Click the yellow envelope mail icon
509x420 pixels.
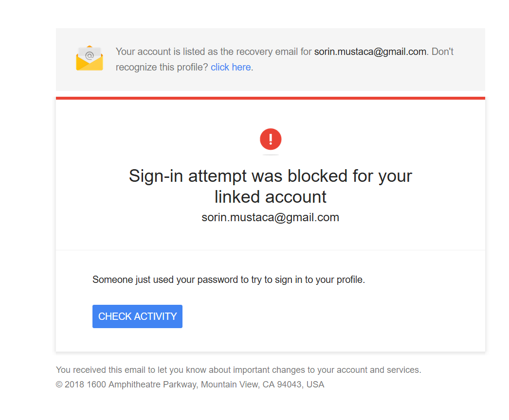(x=89, y=58)
